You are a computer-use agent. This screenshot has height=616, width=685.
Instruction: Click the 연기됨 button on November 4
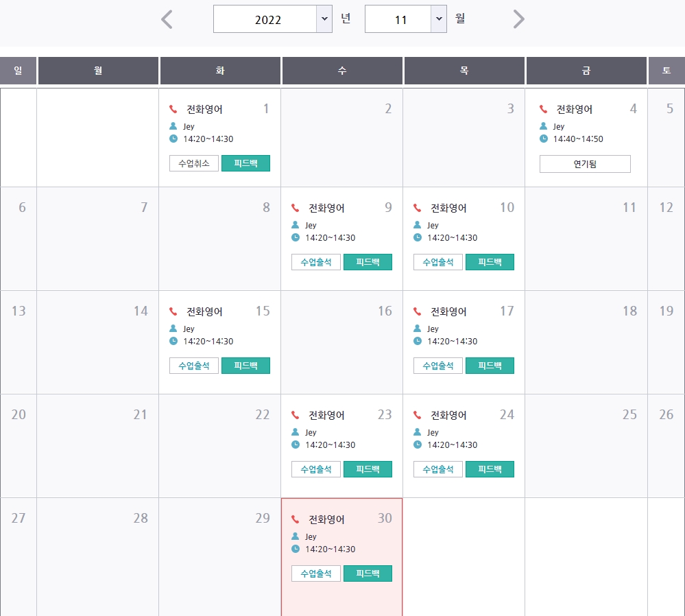[585, 164]
